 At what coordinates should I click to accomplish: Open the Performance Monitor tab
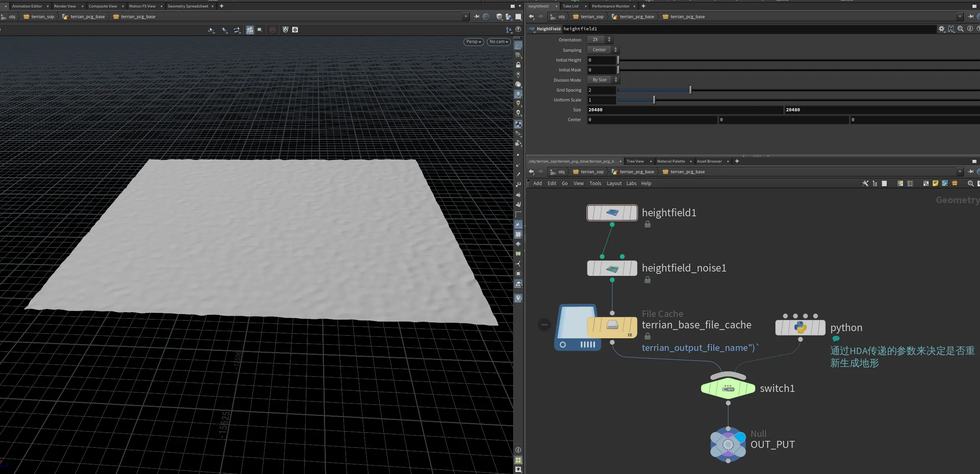[x=610, y=6]
